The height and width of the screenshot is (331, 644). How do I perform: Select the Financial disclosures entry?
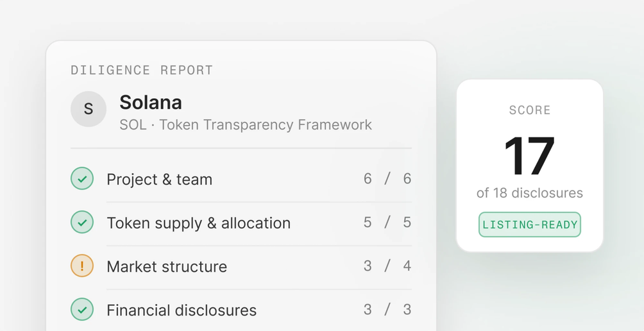click(x=241, y=310)
